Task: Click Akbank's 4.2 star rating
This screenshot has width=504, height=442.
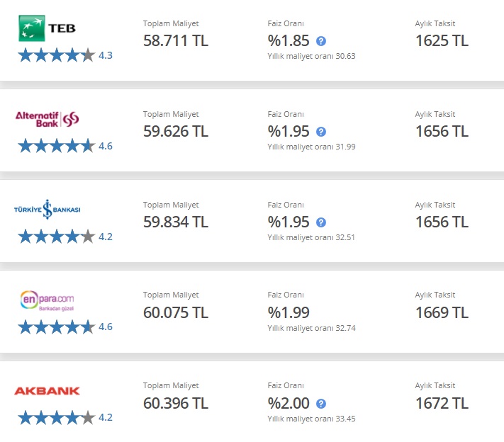Action: click(65, 418)
